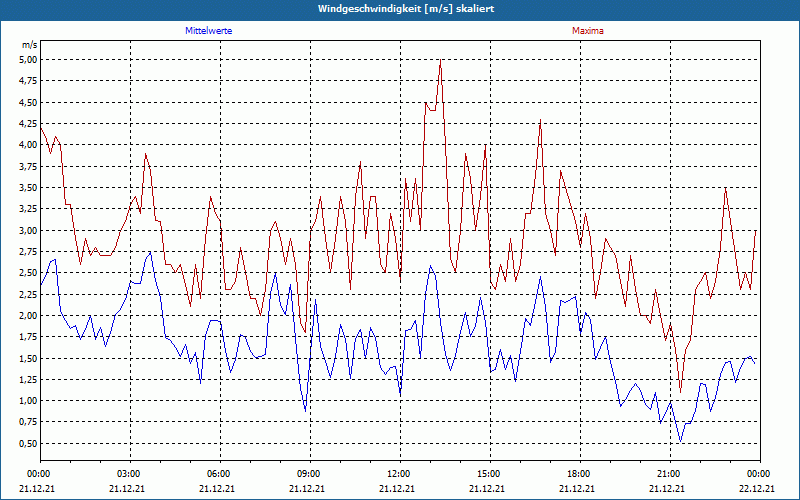Click the 09:00 time axis label

[311, 474]
